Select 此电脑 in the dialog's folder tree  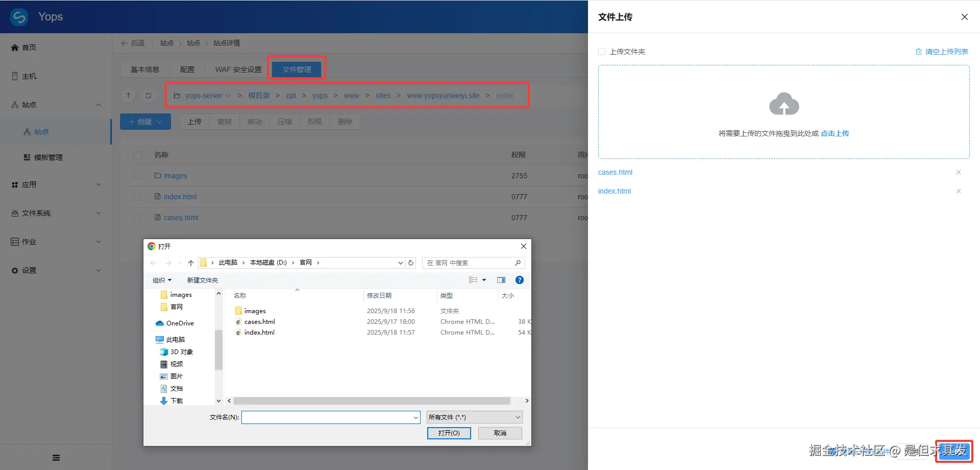pos(170,340)
